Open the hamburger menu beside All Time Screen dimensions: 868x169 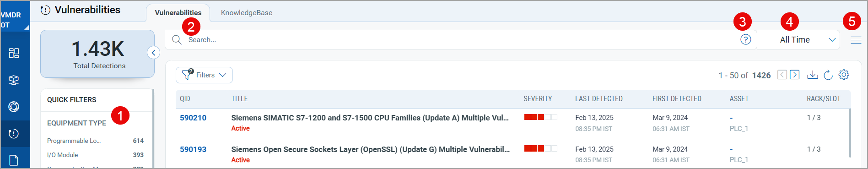pyautogui.click(x=856, y=40)
